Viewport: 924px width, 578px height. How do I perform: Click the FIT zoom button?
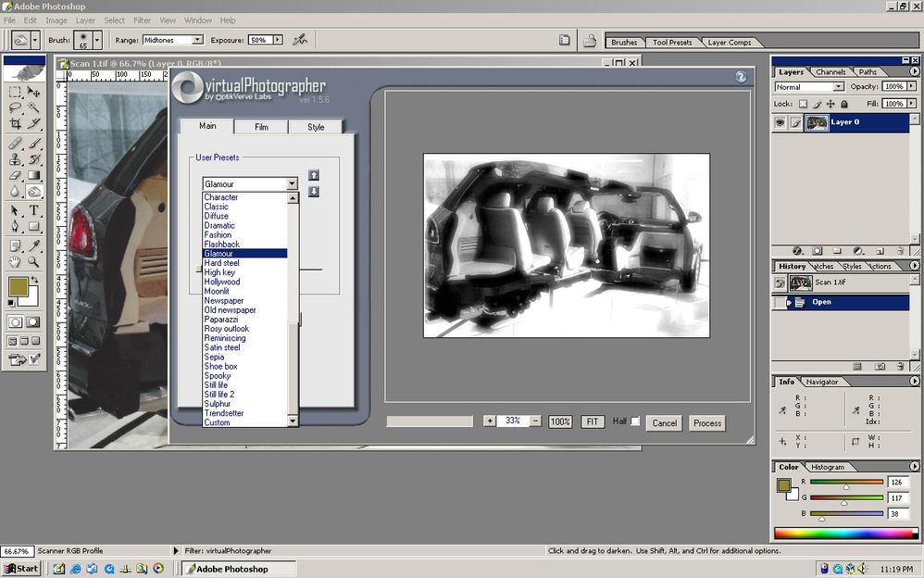click(593, 421)
